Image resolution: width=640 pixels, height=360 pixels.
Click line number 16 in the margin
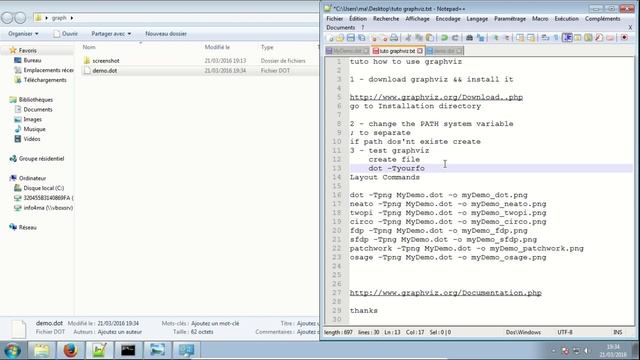[336, 195]
